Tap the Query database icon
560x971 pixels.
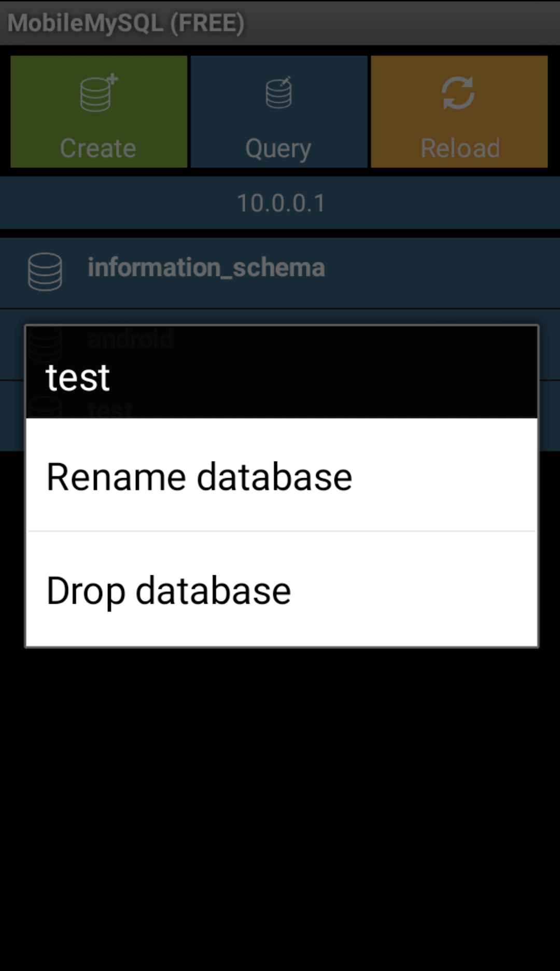coord(279,92)
